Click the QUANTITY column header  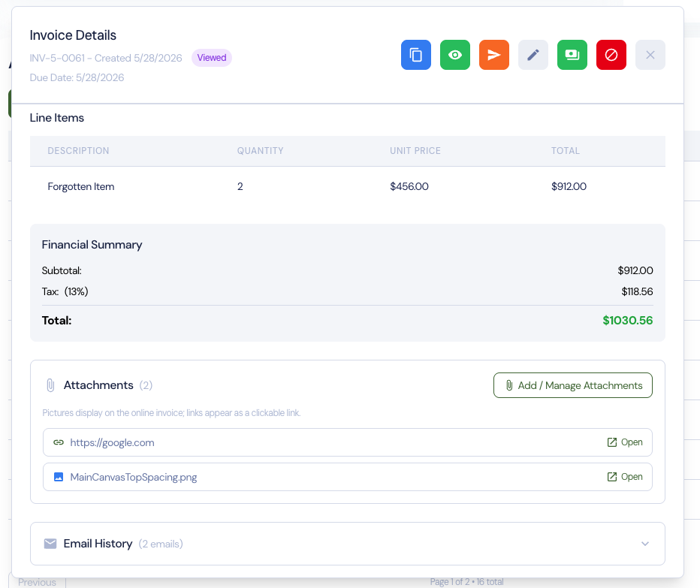[x=261, y=151]
